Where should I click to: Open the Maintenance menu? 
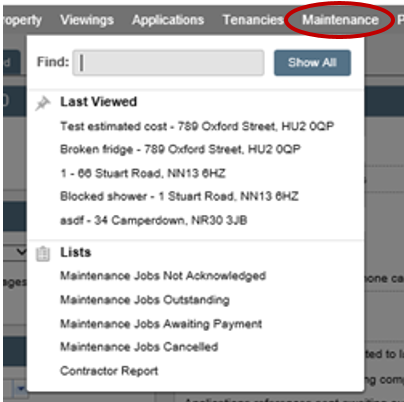[340, 20]
